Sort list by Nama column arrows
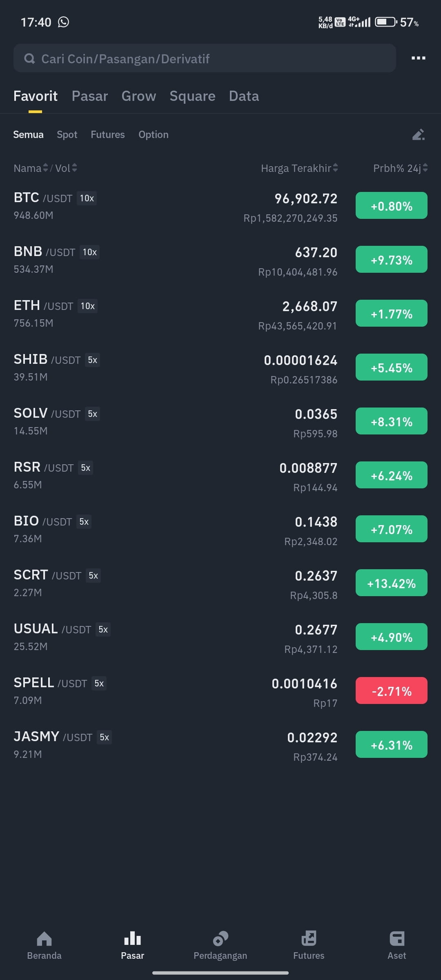 pyautogui.click(x=45, y=168)
